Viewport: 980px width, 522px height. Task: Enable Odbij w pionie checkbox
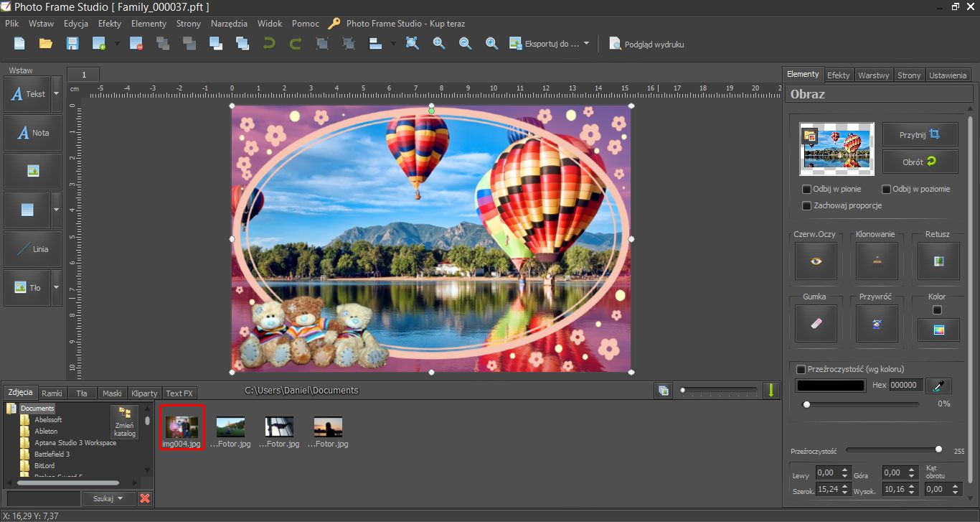tap(807, 190)
